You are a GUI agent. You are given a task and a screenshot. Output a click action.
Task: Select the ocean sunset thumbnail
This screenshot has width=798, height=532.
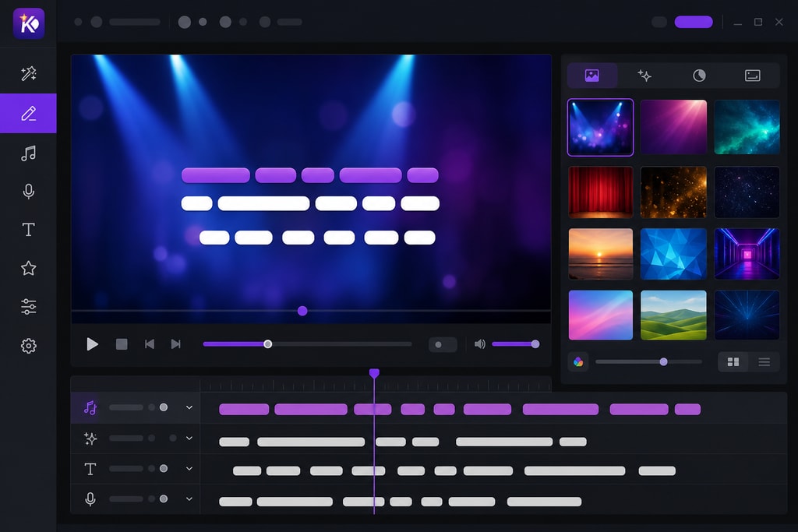point(601,254)
